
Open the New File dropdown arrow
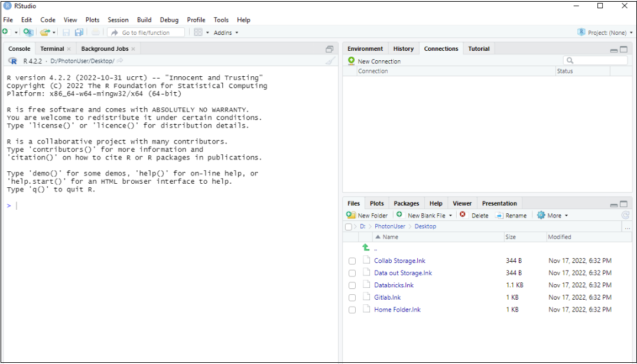coord(17,32)
